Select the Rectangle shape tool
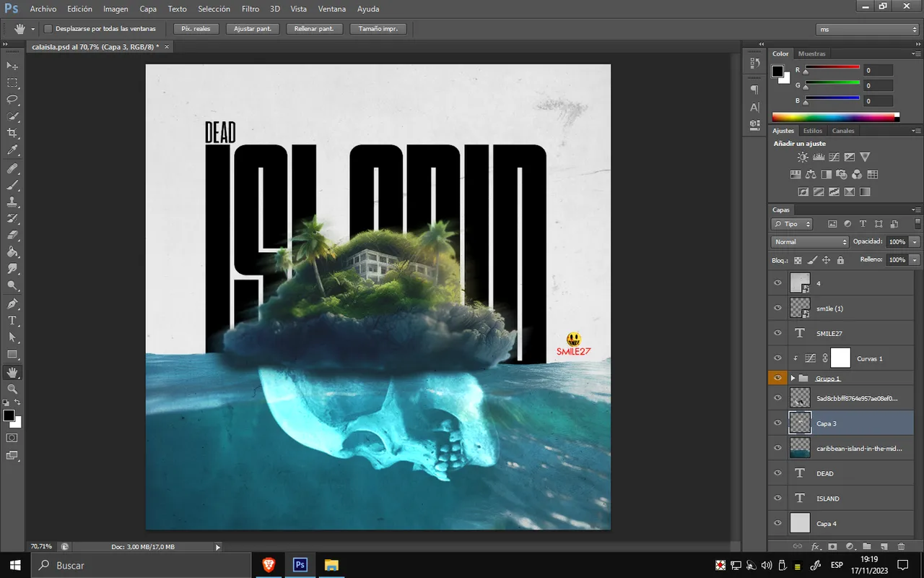Image resolution: width=924 pixels, height=578 pixels. click(12, 355)
